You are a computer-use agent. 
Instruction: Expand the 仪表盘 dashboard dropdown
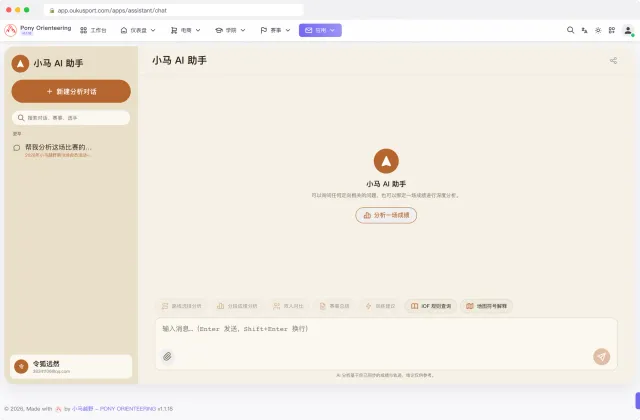[x=138, y=30]
